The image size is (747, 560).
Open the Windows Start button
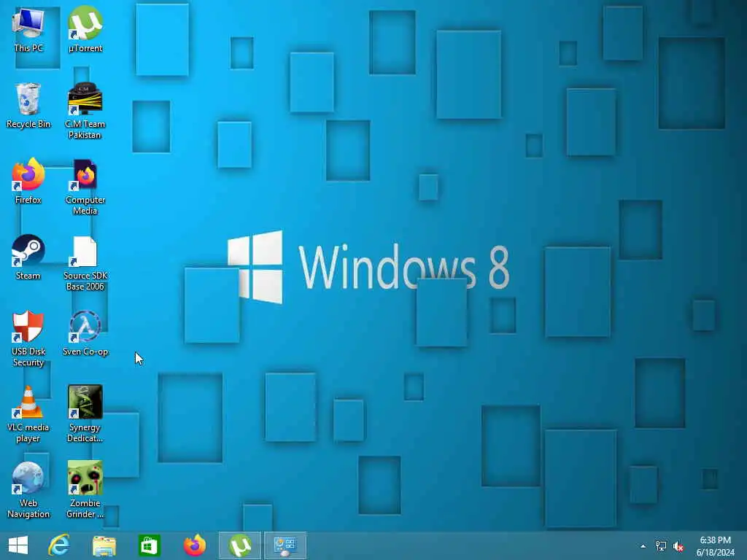18,545
